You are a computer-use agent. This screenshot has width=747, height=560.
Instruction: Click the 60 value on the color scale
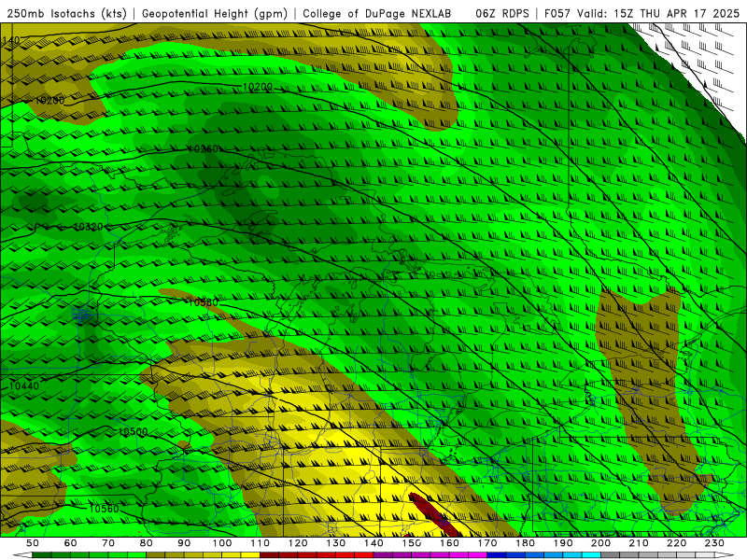click(71, 543)
